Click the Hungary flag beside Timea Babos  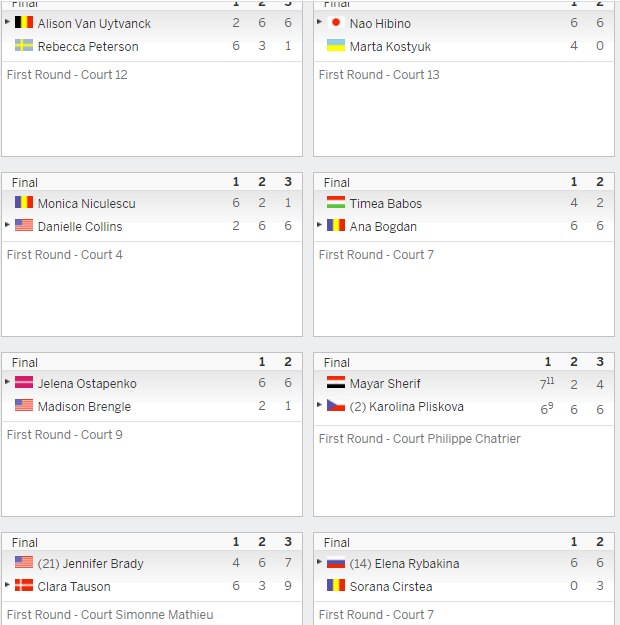336,202
